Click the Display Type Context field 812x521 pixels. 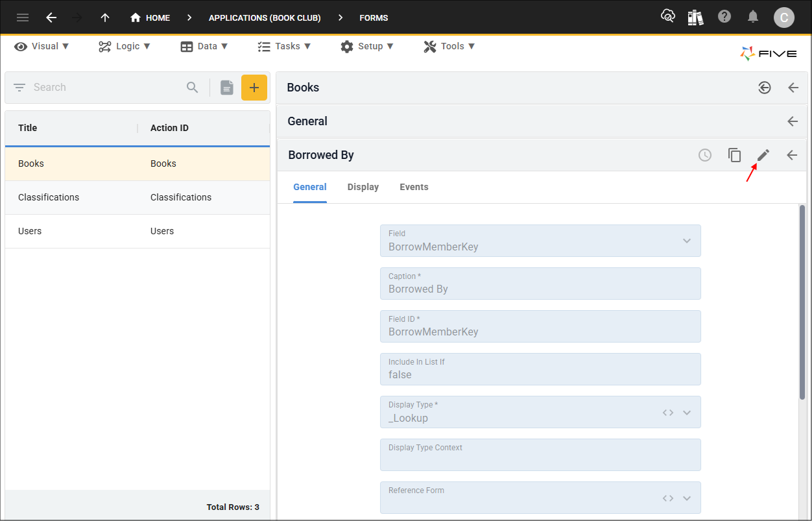click(540, 455)
